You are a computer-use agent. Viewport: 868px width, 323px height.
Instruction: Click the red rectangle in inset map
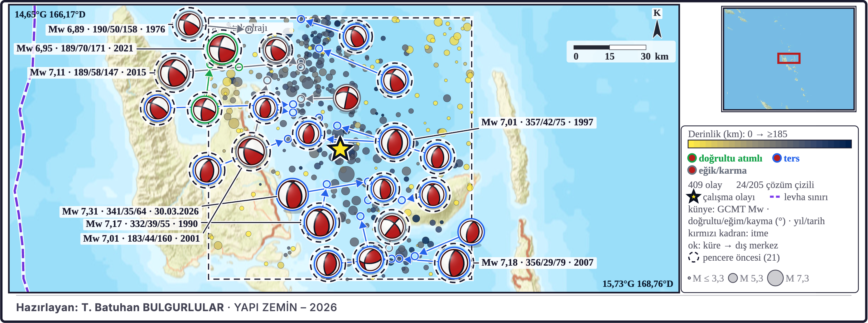click(788, 58)
